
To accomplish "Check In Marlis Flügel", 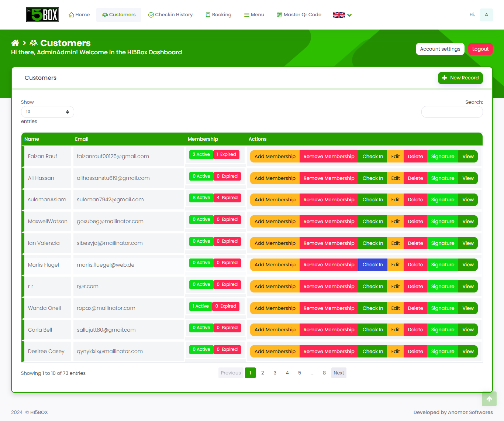I will point(373,265).
